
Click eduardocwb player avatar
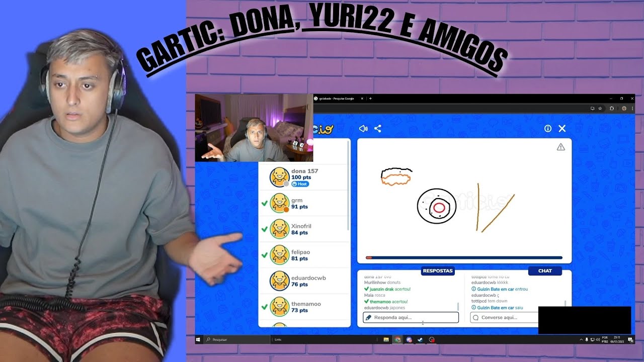coord(279,281)
